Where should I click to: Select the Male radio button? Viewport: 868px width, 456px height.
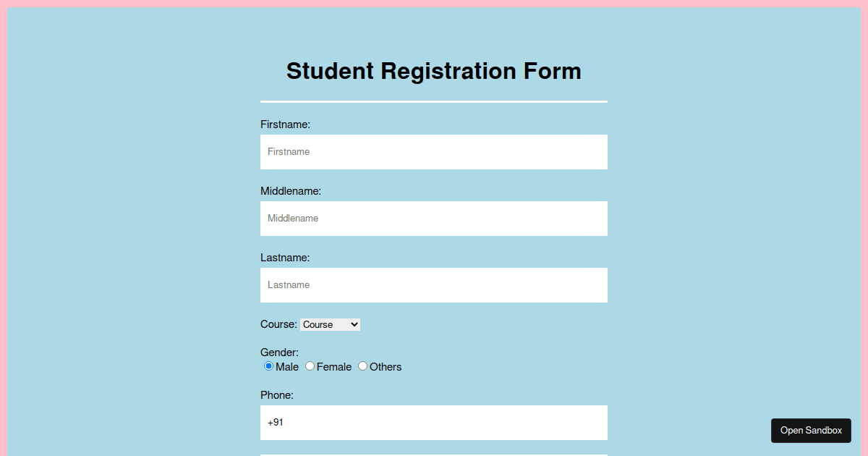[x=268, y=366]
